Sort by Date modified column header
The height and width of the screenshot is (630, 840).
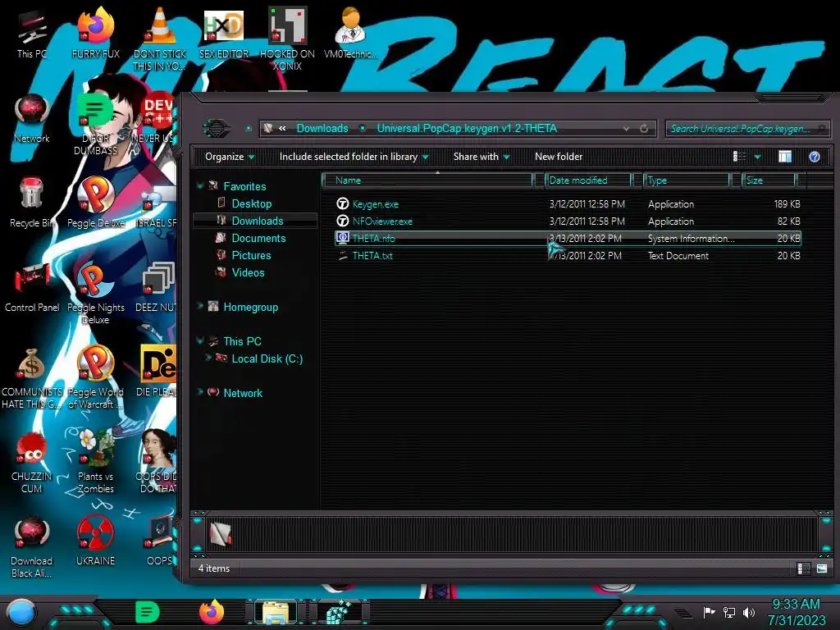pyautogui.click(x=587, y=180)
